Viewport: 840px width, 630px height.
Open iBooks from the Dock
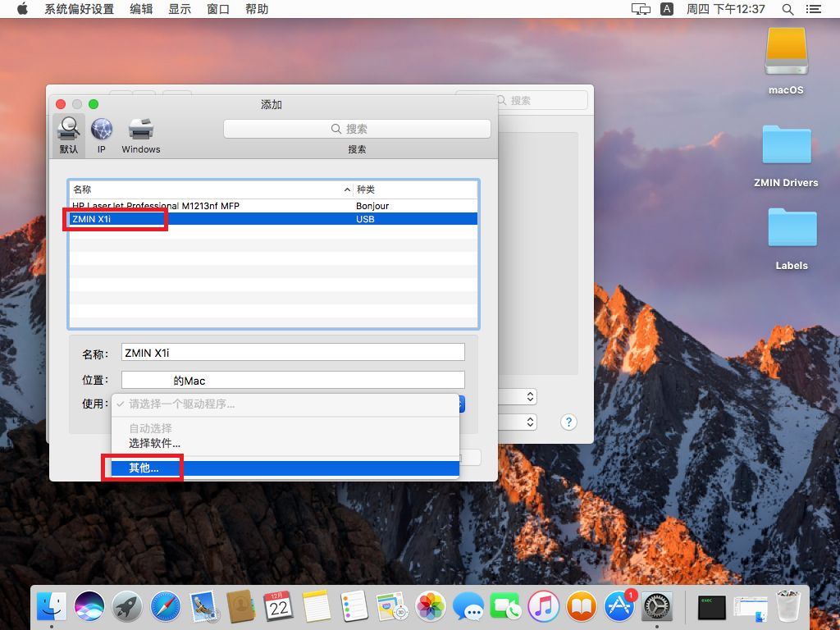pos(582,606)
